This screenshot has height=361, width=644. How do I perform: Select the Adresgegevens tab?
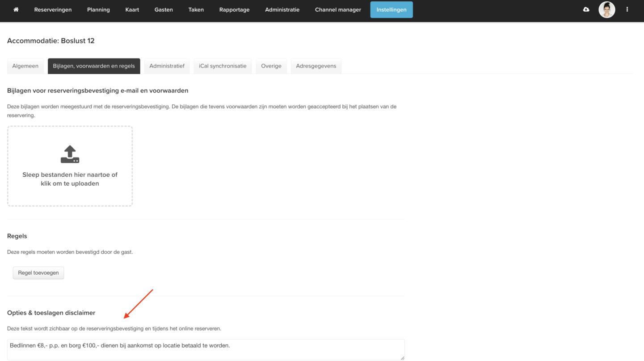pos(316,66)
